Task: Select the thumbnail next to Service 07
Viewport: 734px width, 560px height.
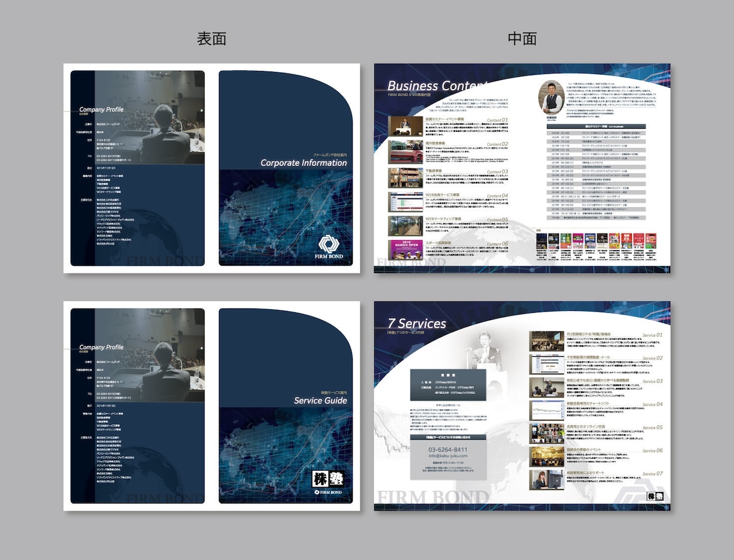Action: pos(546,479)
